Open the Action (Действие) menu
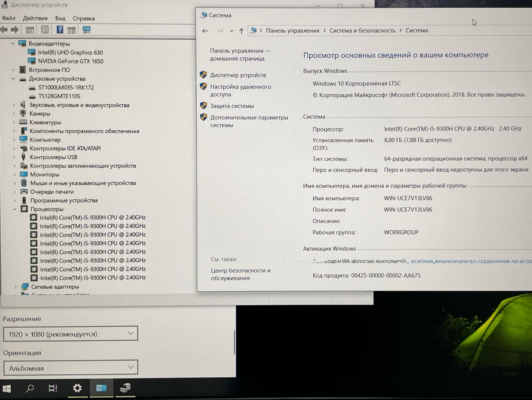The height and width of the screenshot is (400, 532). tap(35, 18)
